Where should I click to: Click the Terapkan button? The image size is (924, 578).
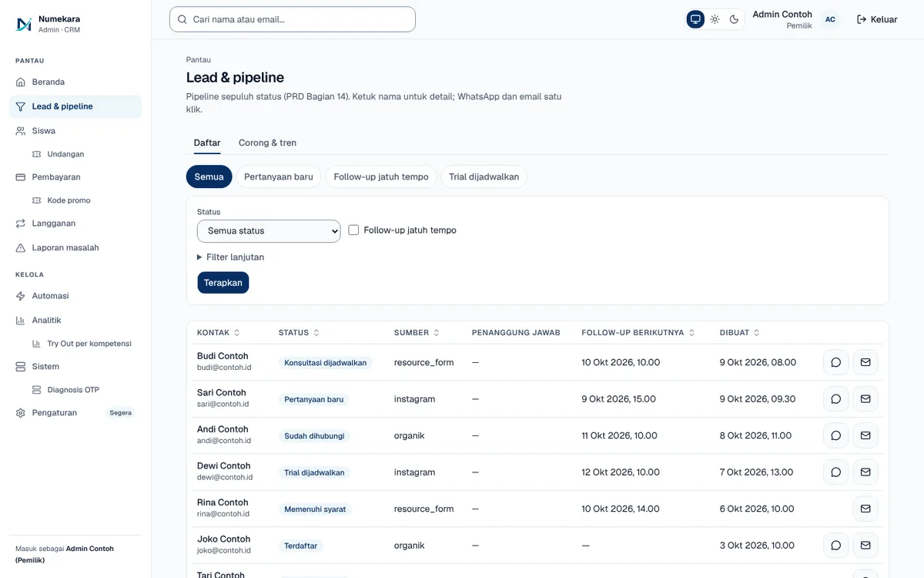click(223, 283)
